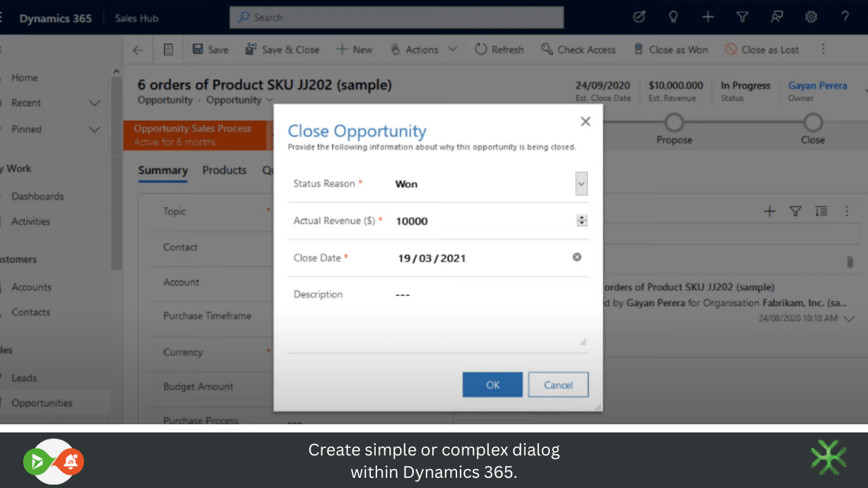
Task: Click the Description text area
Action: click(491, 318)
